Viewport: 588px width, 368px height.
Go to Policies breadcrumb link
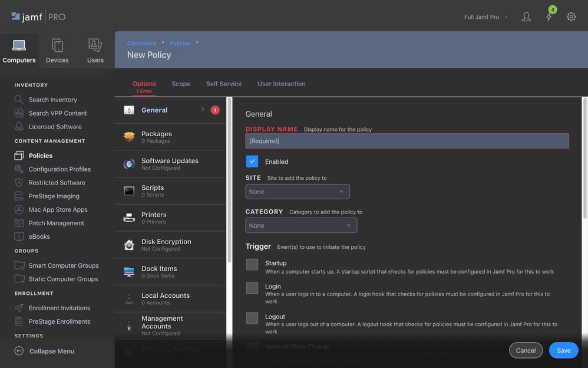180,43
